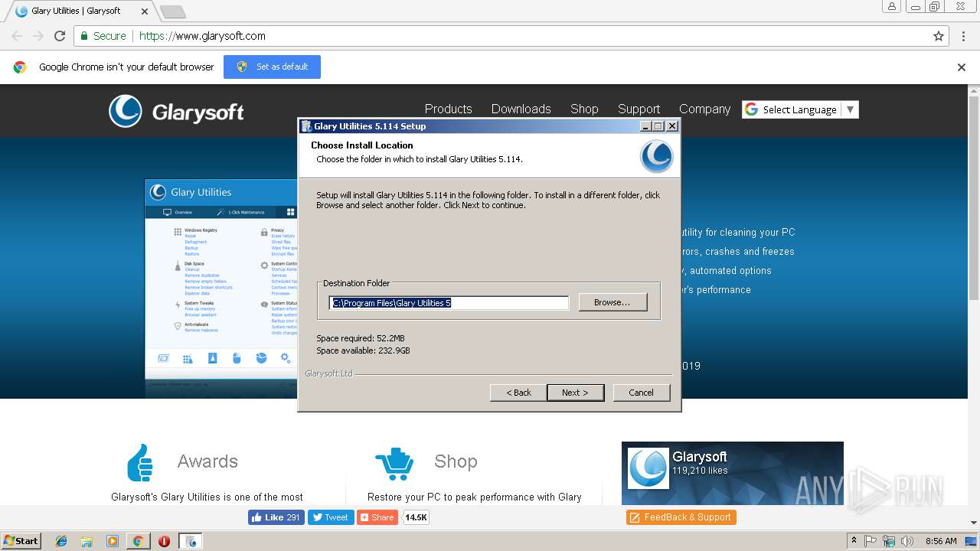The image size is (980, 551).
Task: Open the Downloads menu on Glarysoft site
Action: point(521,109)
